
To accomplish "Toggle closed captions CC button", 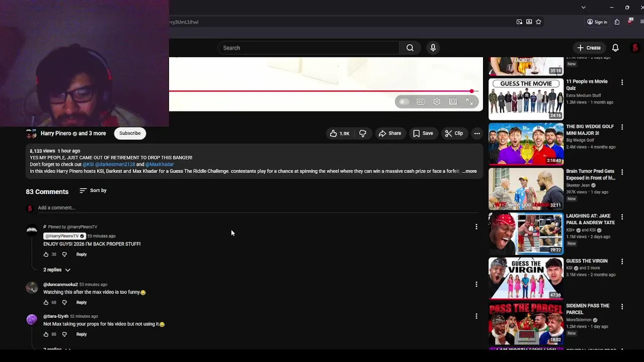I will [421, 102].
